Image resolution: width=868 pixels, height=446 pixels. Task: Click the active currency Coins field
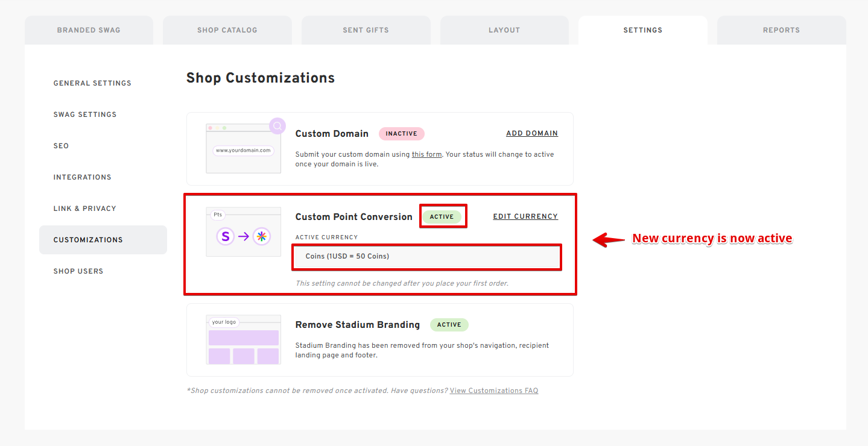coord(427,257)
